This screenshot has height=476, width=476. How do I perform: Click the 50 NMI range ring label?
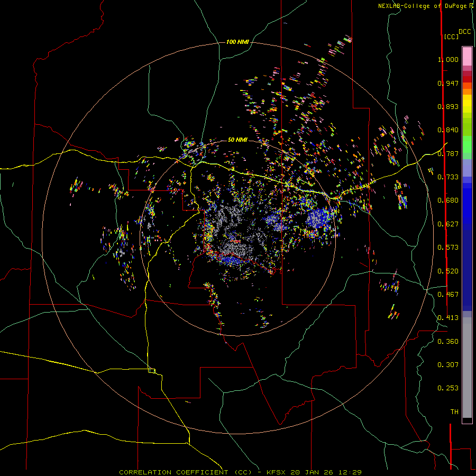(x=237, y=140)
